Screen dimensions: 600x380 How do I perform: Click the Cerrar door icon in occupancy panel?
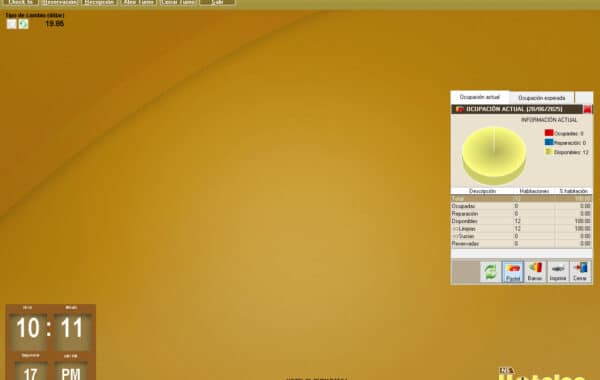(580, 272)
